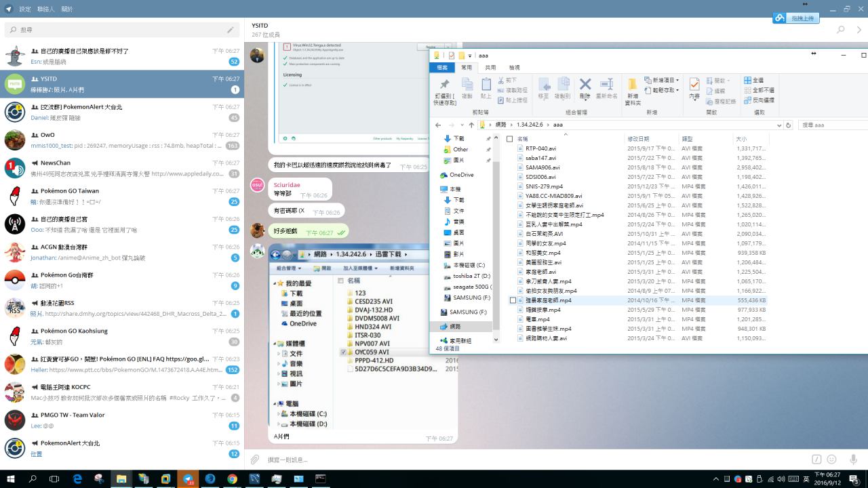Switch to the 檢視 ribbon tab

(x=514, y=68)
